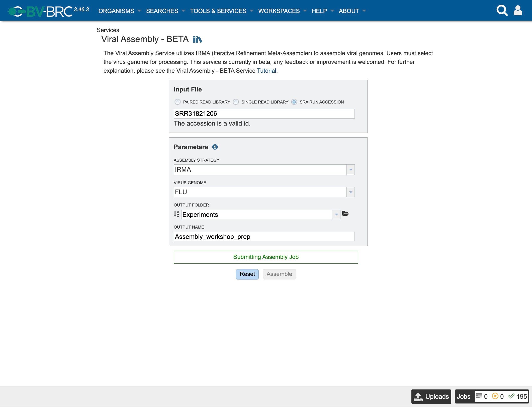
Task: Open the Tools & Services menu
Action: click(218, 11)
